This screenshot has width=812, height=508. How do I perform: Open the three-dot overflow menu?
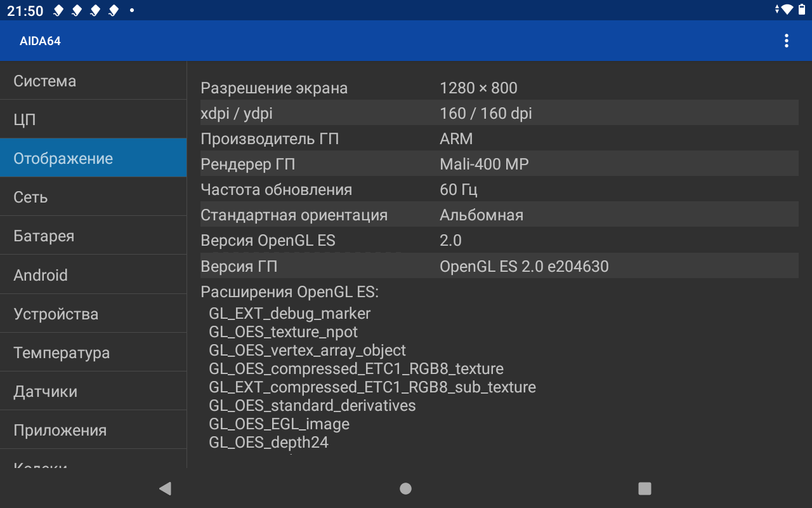point(786,41)
